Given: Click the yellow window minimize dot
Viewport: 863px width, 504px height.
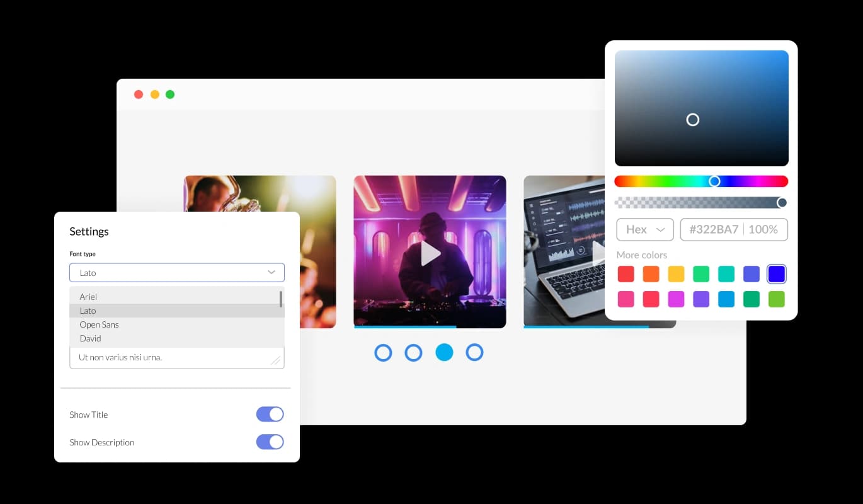Looking at the screenshot, I should click(x=154, y=94).
